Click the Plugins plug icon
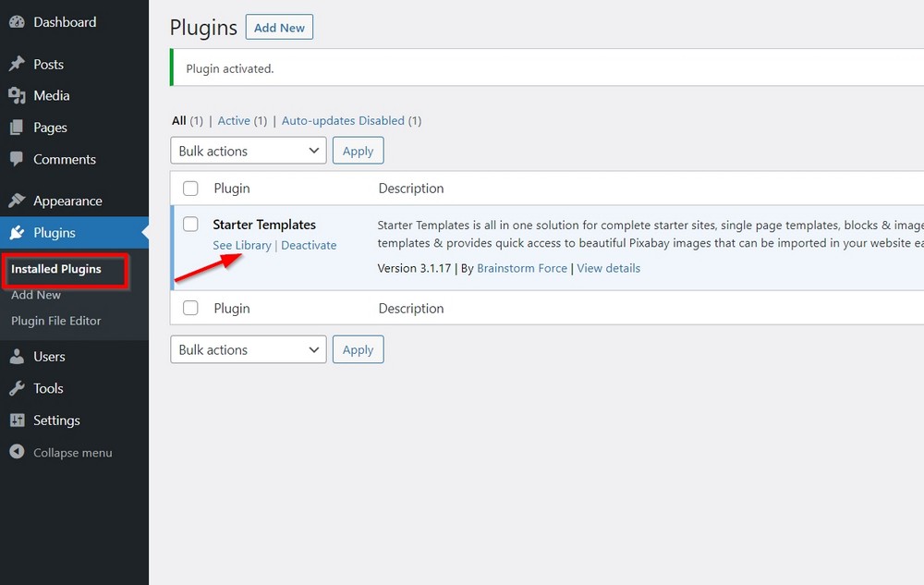This screenshot has width=924, height=585. (x=17, y=233)
